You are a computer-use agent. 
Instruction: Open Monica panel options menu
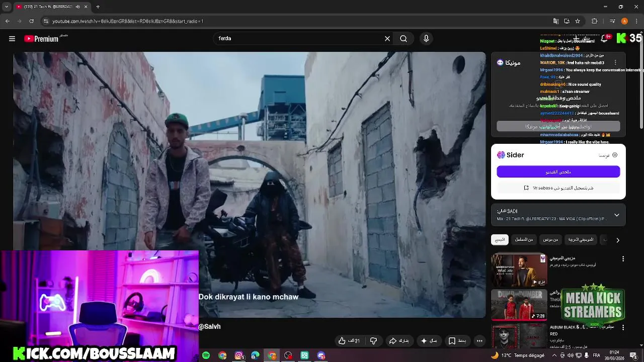(615, 63)
